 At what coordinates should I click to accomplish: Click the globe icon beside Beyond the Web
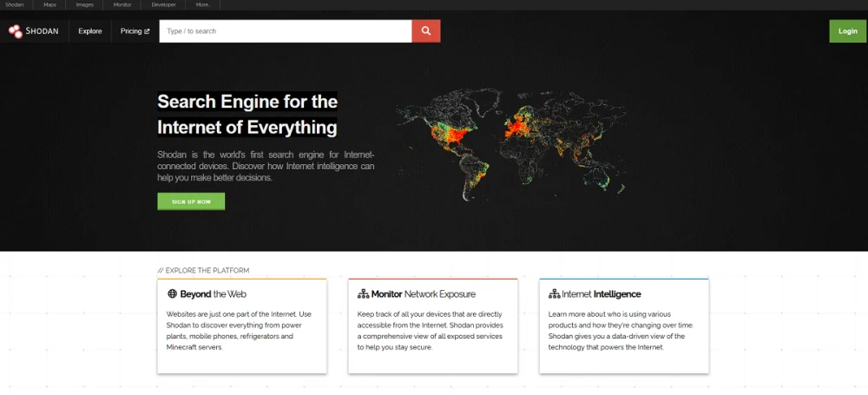(172, 294)
